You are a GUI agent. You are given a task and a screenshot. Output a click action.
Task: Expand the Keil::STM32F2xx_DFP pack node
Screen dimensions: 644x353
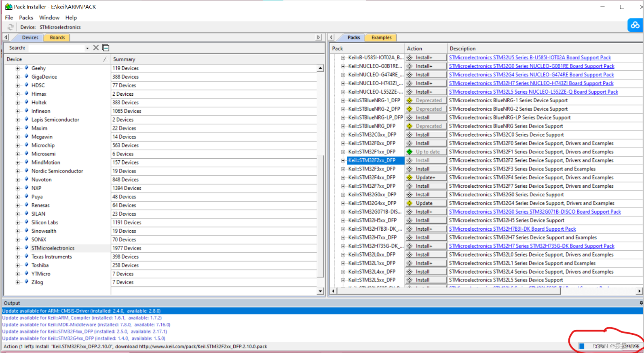click(343, 160)
